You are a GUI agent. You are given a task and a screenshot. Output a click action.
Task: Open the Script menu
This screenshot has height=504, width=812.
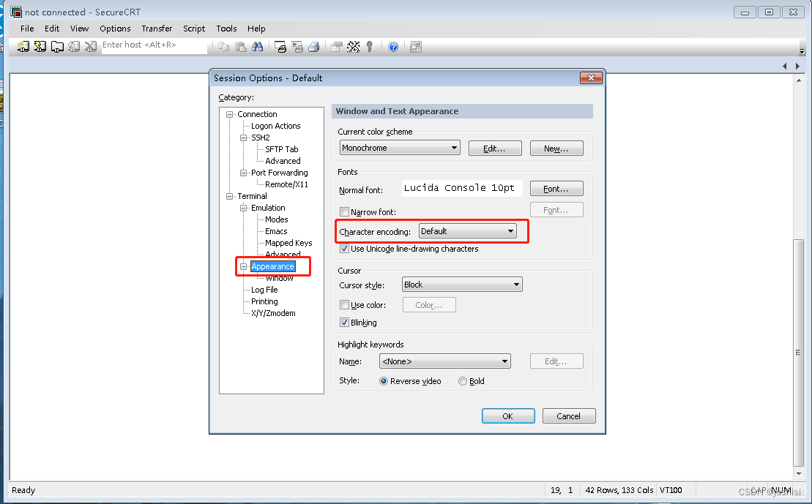click(194, 29)
